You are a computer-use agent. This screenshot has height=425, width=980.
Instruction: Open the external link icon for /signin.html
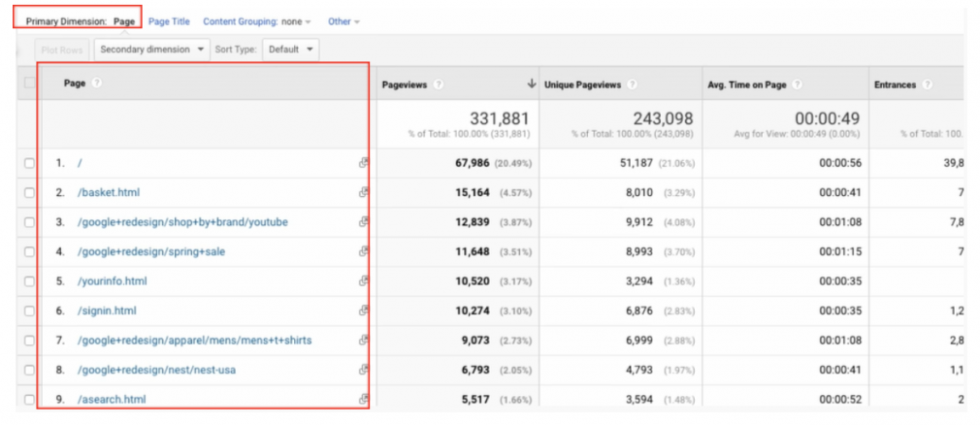pyautogui.click(x=363, y=311)
